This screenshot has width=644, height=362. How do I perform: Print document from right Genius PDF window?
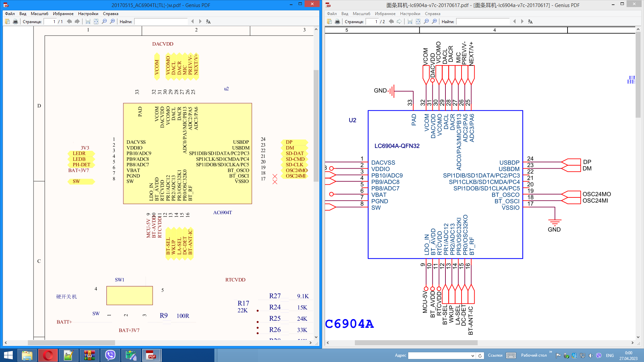tap(337, 21)
